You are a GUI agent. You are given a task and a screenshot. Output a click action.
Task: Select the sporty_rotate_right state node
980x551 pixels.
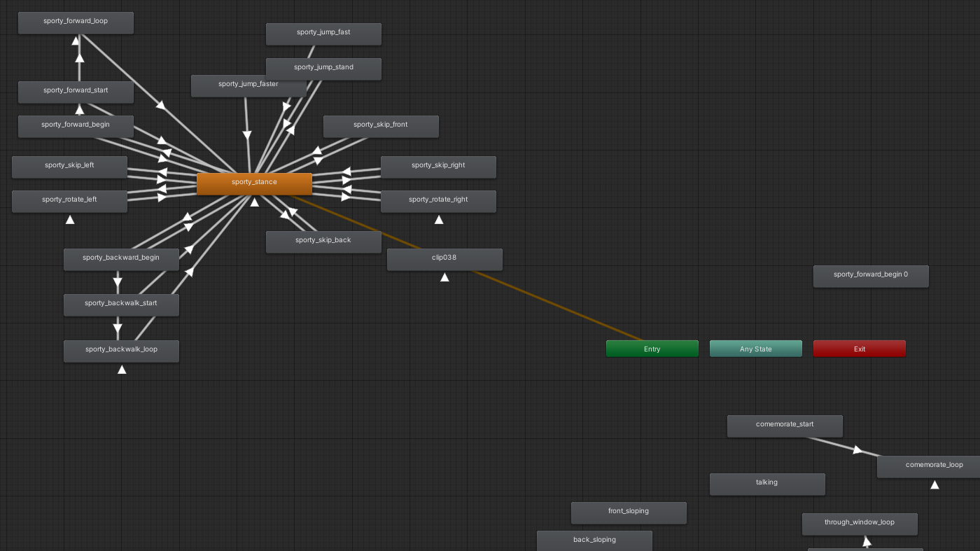pos(438,201)
